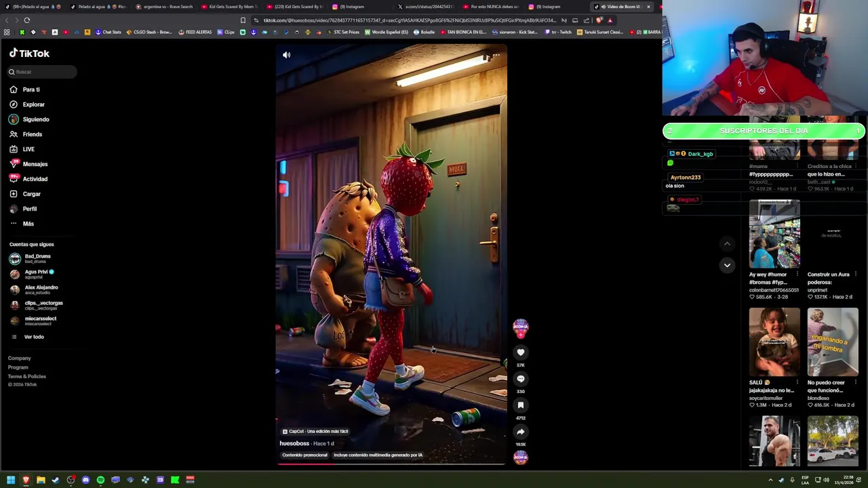The image size is (868, 488).
Task: Open followed account clips_vectorgas
Action: pyautogui.click(x=36, y=305)
